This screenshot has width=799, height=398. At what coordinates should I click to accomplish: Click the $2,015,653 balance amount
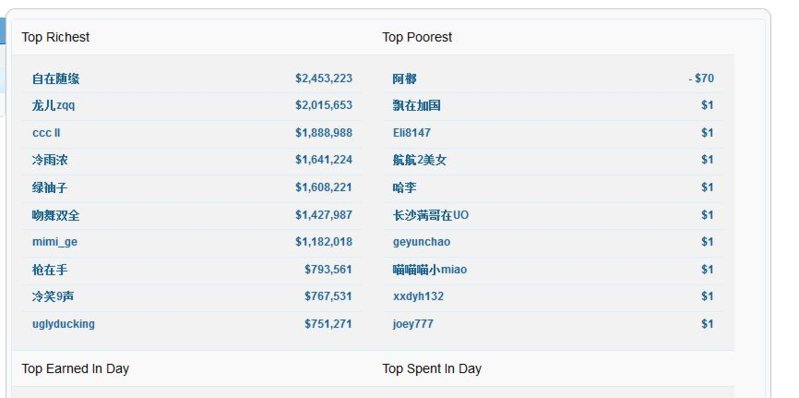click(x=324, y=105)
